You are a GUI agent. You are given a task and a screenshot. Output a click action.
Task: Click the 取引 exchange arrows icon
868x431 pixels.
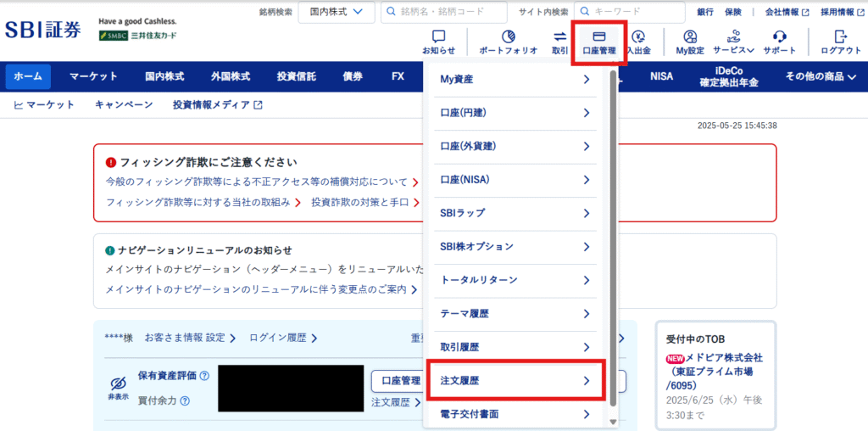559,42
